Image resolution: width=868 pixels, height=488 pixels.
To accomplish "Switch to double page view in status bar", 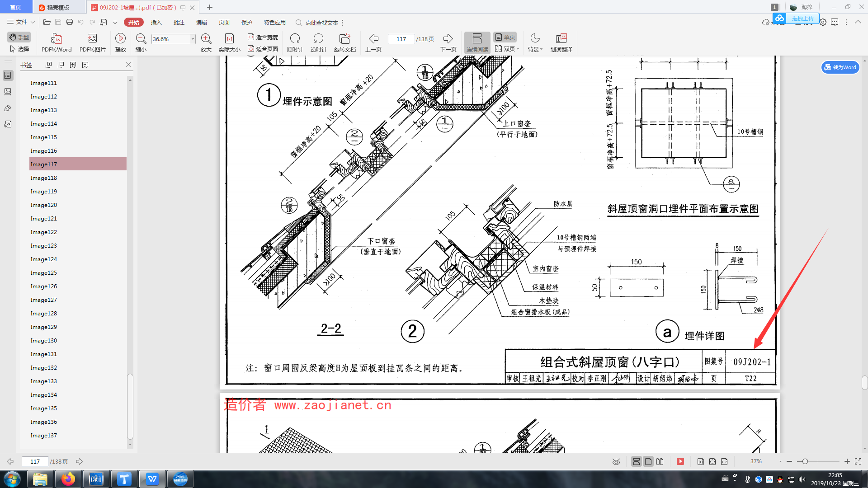I will pyautogui.click(x=660, y=461).
